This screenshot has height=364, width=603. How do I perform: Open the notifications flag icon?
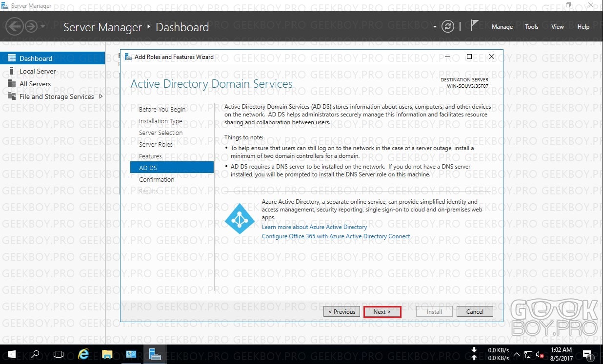click(474, 26)
